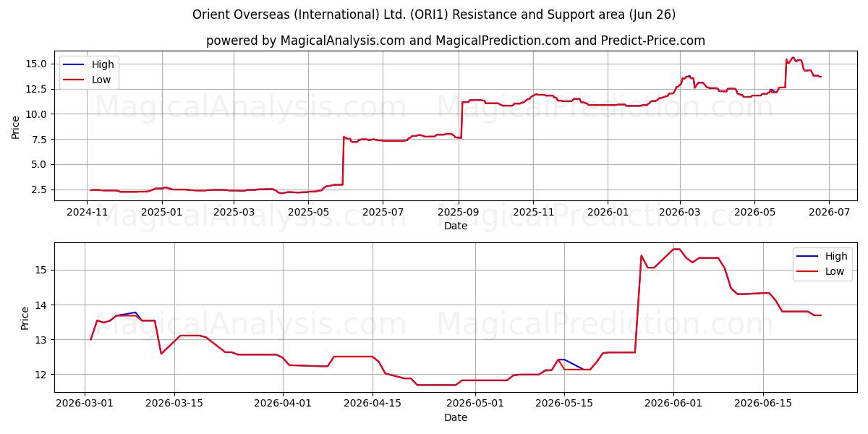The width and height of the screenshot is (868, 434).
Task: Select the bottom chart's 'Date' axis label
Action: [x=456, y=417]
